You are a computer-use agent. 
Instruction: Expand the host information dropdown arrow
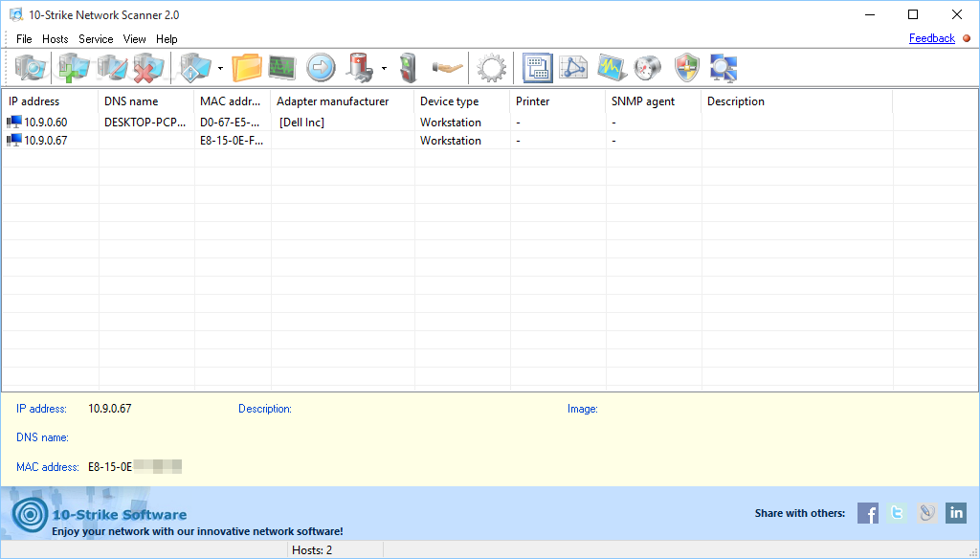[220, 68]
